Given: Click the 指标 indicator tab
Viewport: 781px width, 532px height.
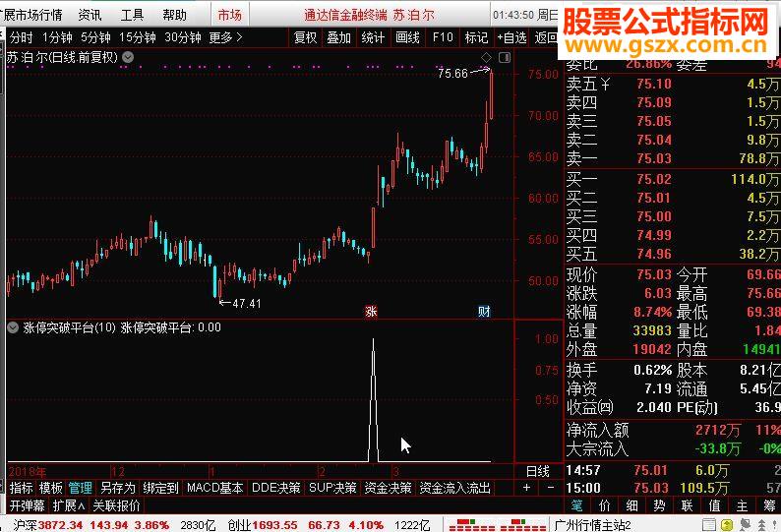Looking at the screenshot, I should point(21,488).
